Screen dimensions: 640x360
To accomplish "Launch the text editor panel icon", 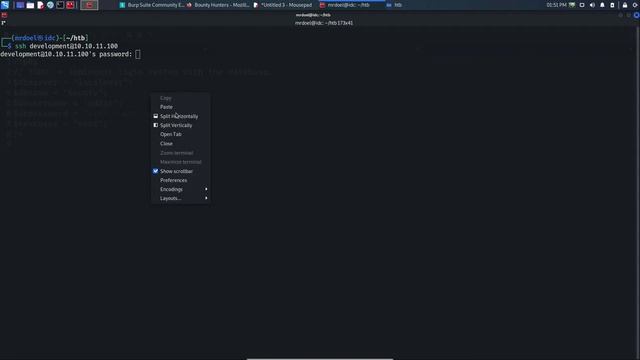I will pos(40,5).
